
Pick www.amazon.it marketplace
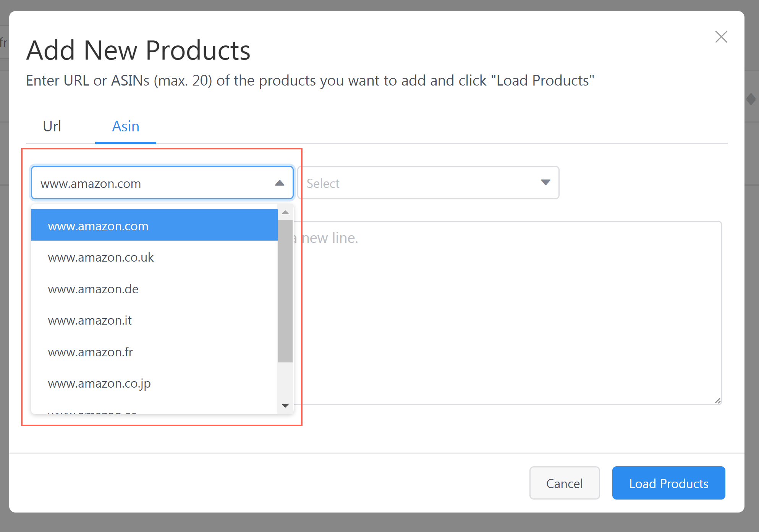point(154,320)
